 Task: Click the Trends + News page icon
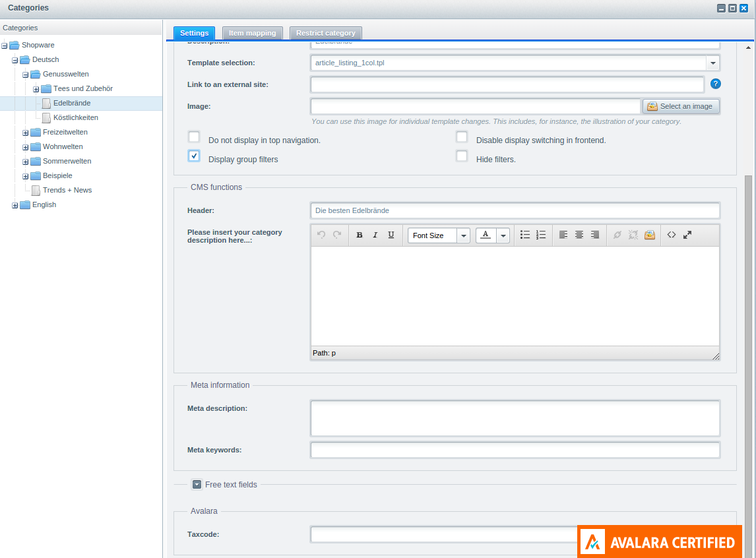[x=36, y=191]
